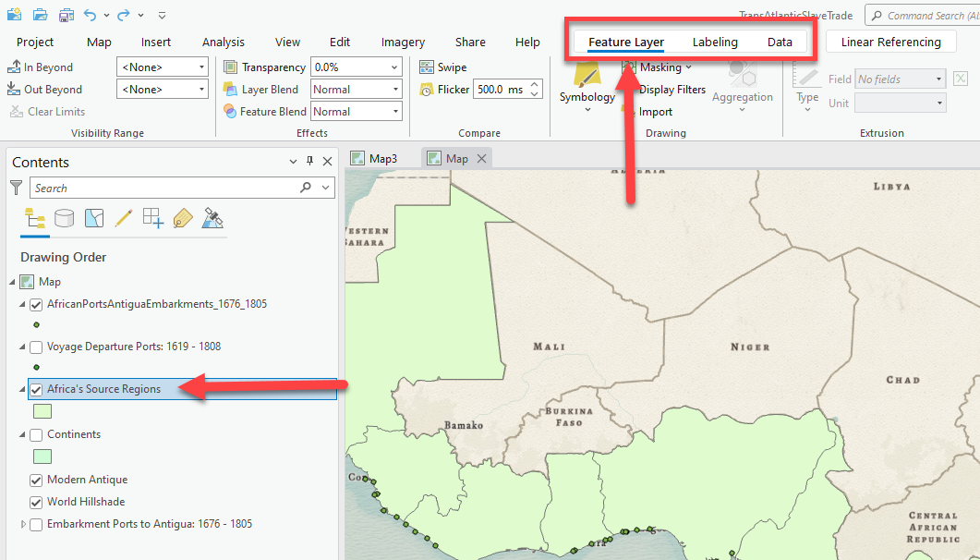Open the Layer Blend mode dropdown
The height and width of the screenshot is (560, 980).
click(394, 90)
